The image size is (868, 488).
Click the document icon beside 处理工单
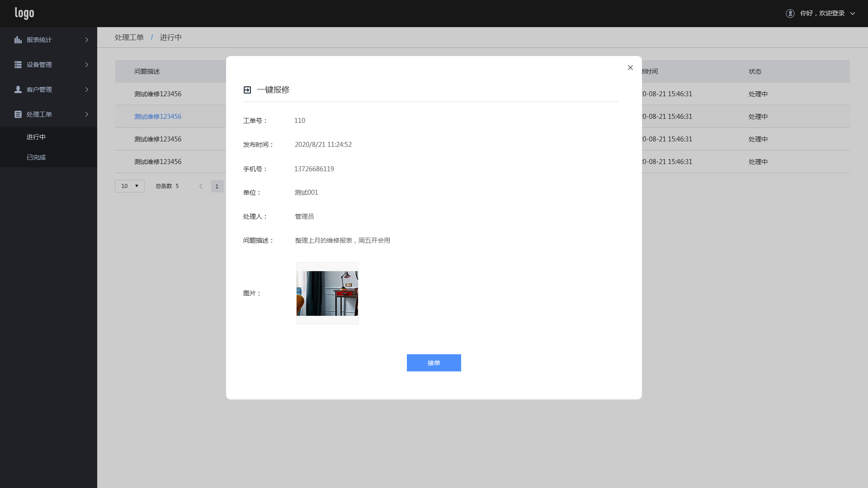point(18,114)
